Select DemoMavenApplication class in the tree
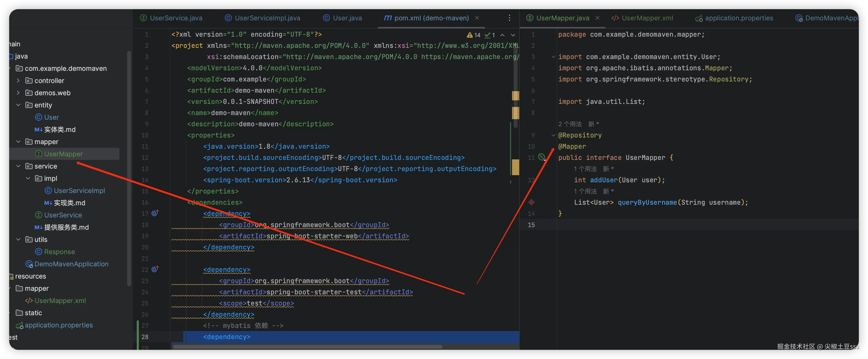 [71, 264]
